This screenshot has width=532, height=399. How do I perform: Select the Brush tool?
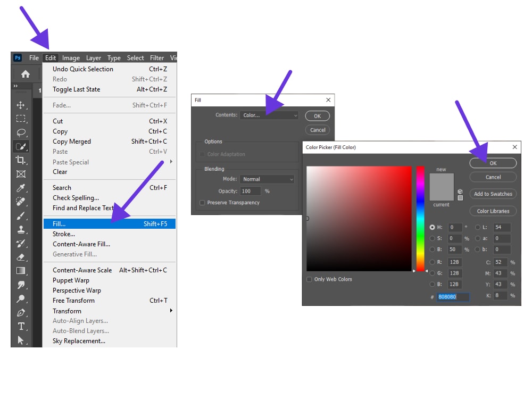click(21, 216)
